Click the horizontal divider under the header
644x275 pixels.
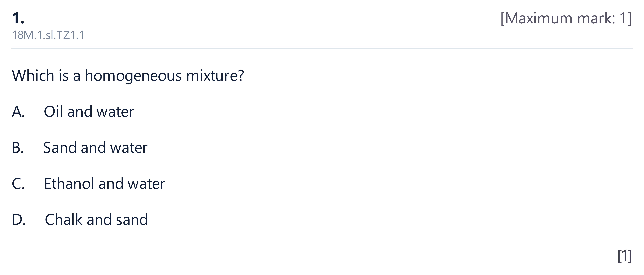(322, 48)
